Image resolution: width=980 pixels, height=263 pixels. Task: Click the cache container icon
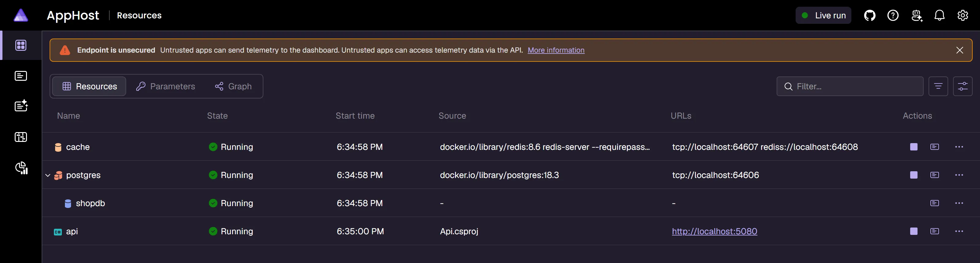58,147
